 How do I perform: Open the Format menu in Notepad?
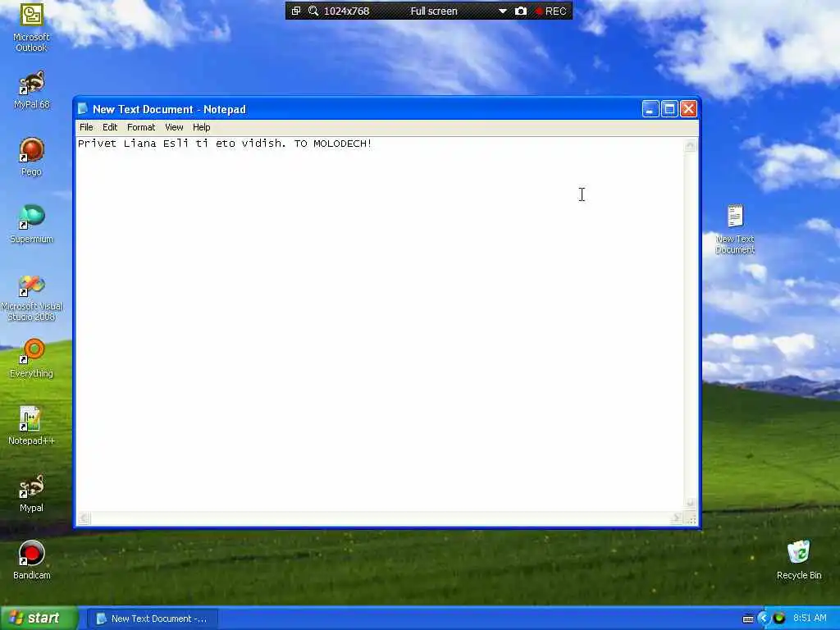pos(141,127)
